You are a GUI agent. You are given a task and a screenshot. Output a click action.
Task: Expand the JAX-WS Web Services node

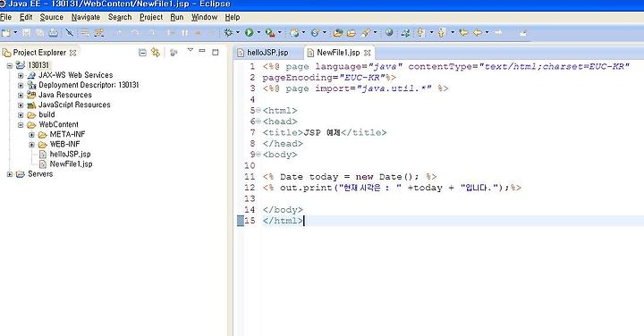21,75
